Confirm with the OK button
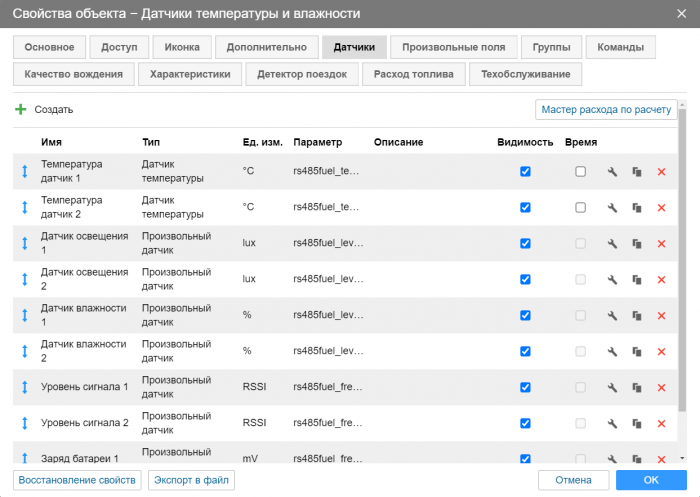This screenshot has width=700, height=497. click(x=651, y=480)
